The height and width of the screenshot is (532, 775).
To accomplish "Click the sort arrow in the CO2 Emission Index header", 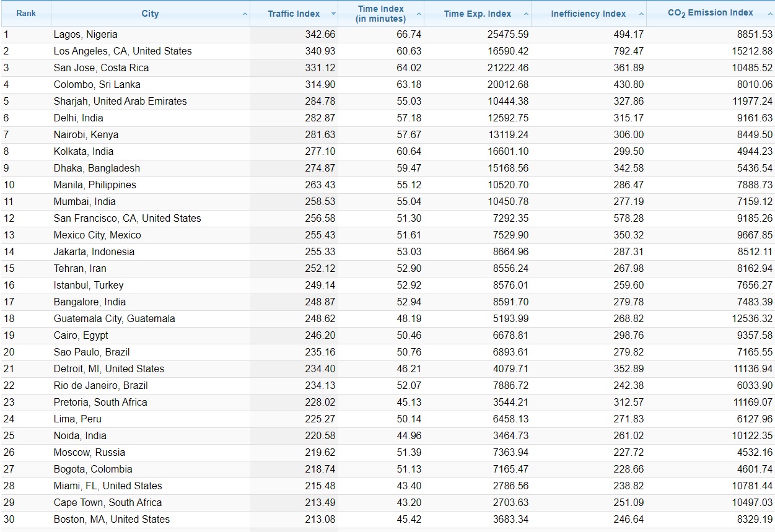I will click(769, 14).
